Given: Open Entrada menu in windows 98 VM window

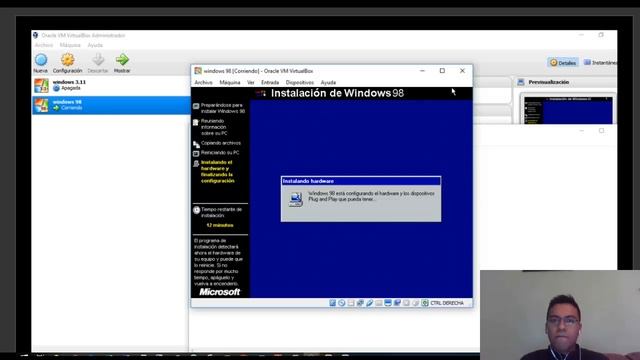Looking at the screenshot, I should click(x=270, y=82).
